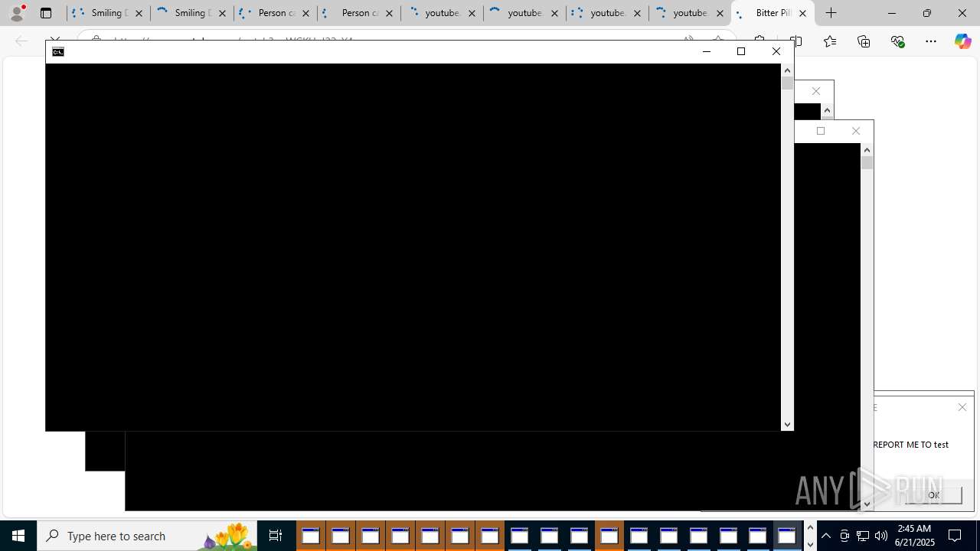The image size is (980, 551).
Task: Go back with the browser back arrow
Action: [x=21, y=41]
